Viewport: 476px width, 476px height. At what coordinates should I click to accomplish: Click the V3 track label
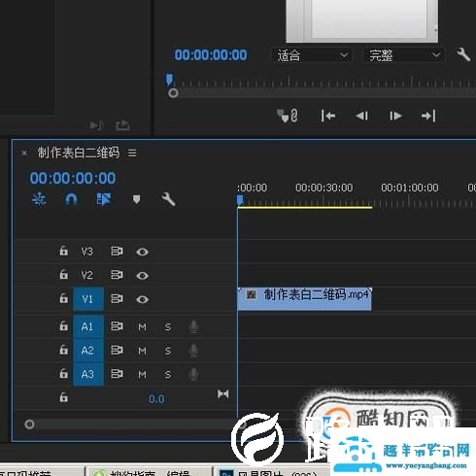(x=87, y=252)
